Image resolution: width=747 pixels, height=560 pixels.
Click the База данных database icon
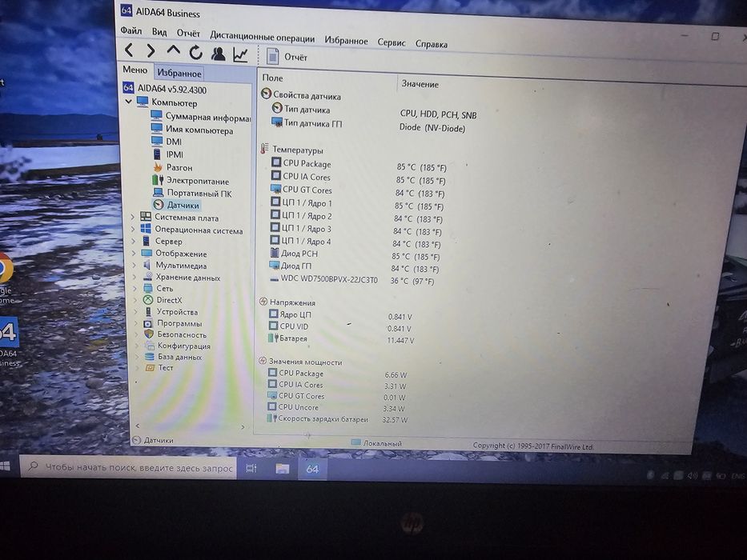(150, 356)
